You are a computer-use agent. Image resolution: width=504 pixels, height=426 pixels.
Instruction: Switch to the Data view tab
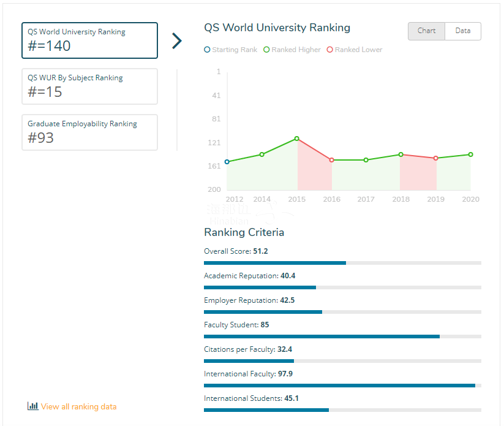click(x=463, y=31)
